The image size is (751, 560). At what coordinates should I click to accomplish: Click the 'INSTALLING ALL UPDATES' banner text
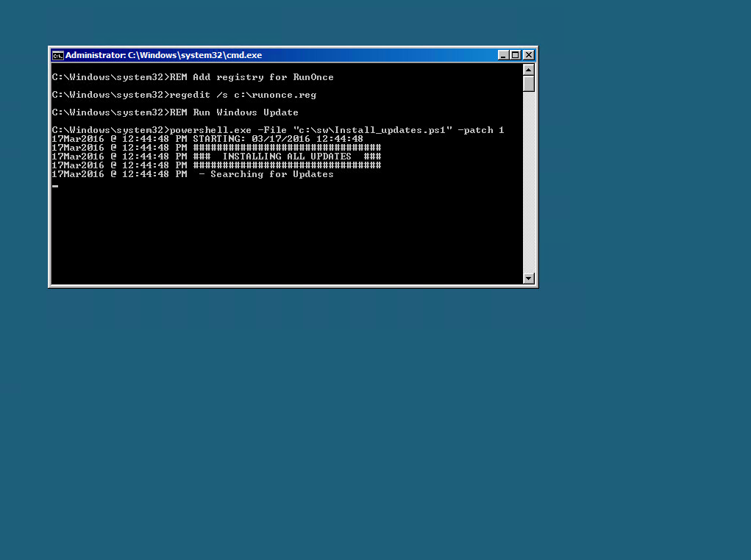point(286,157)
